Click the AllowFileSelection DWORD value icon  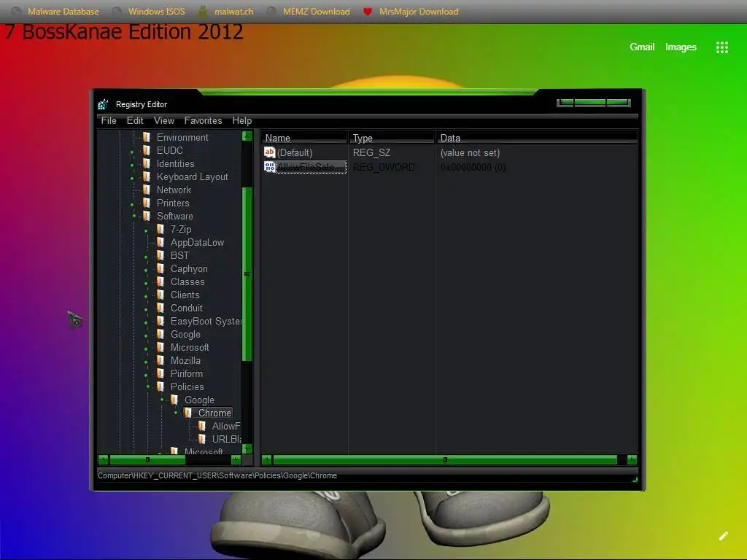pyautogui.click(x=270, y=167)
